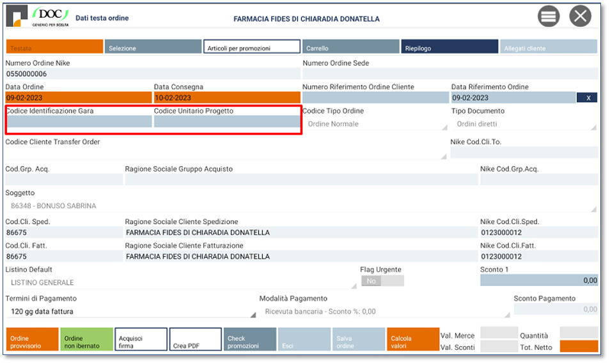The height and width of the screenshot is (364, 610).
Task: Click the orange and grey square app logo
Action: coord(17,17)
